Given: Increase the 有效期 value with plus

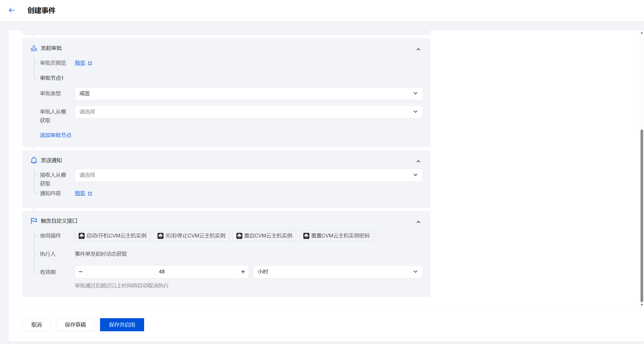Looking at the screenshot, I should (243, 272).
